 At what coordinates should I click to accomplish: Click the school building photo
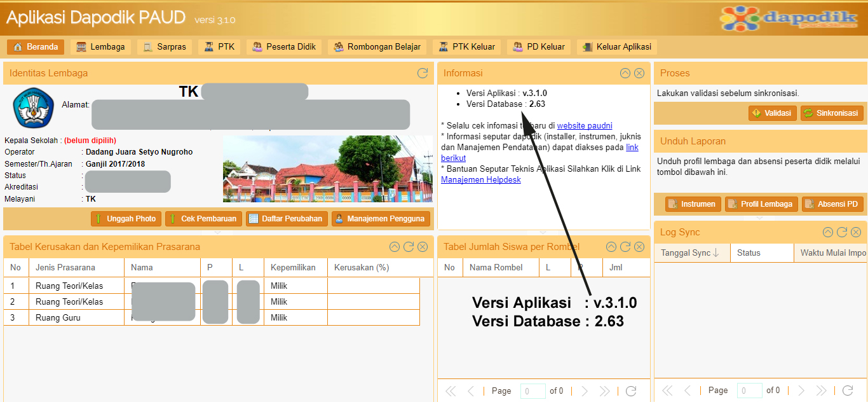[x=328, y=169]
